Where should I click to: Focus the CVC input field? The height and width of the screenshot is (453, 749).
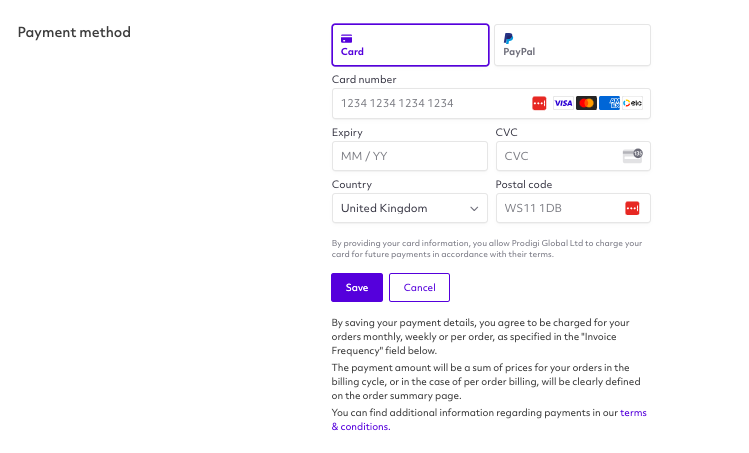point(573,156)
